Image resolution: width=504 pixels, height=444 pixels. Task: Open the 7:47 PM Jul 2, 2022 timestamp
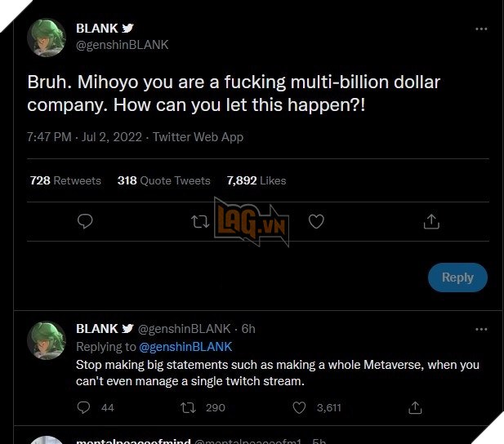pyautogui.click(x=85, y=137)
